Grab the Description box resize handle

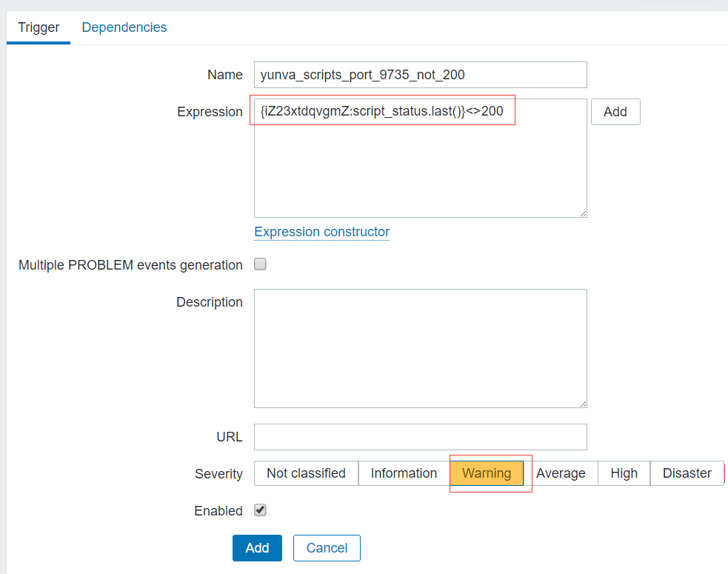coord(583,404)
